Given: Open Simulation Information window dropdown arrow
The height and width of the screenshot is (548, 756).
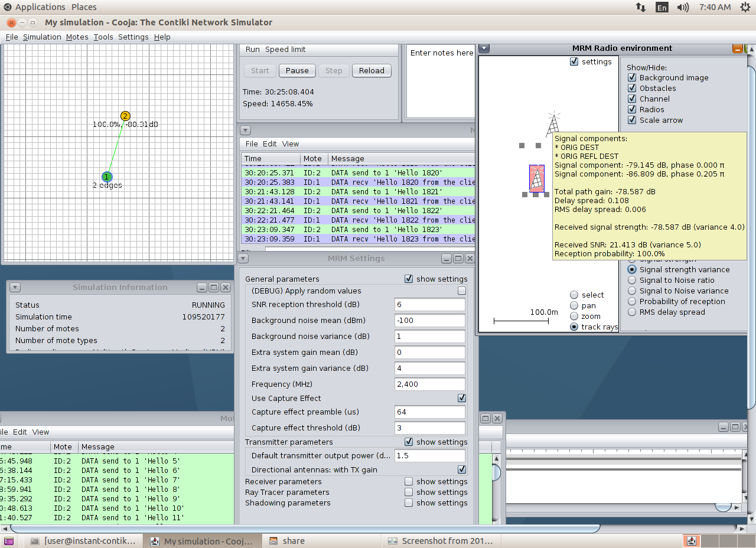Looking at the screenshot, I should tap(15, 288).
